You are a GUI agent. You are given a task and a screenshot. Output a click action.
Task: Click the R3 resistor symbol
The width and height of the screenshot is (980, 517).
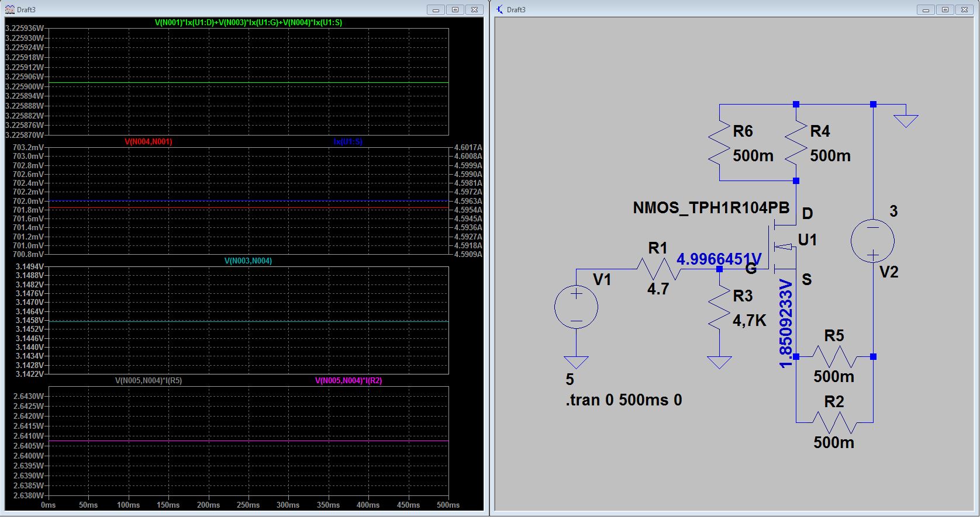coord(719,307)
